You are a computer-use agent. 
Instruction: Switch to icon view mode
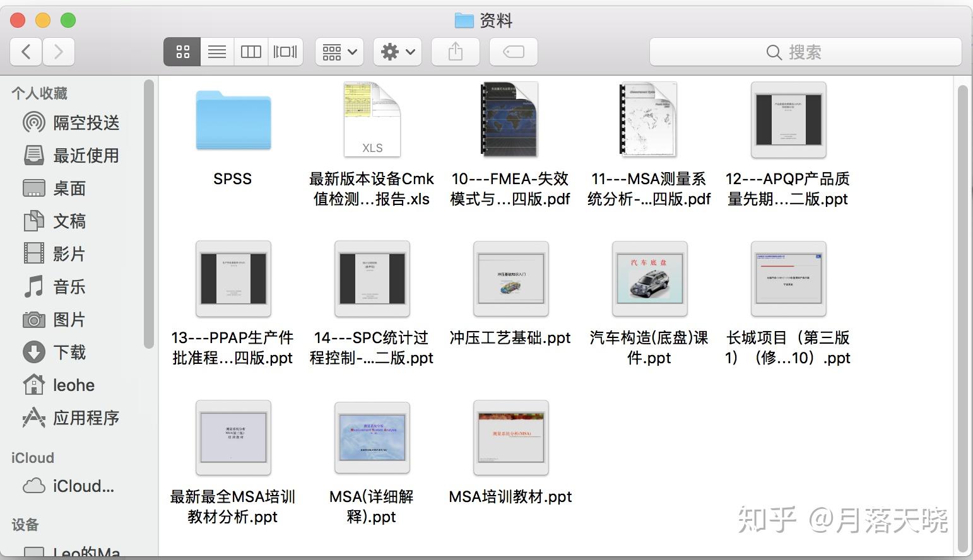click(x=182, y=52)
